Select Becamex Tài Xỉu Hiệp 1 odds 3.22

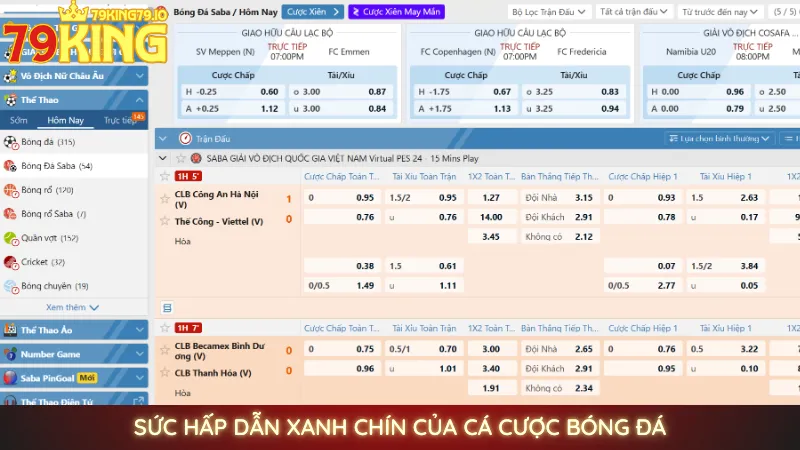point(726,349)
